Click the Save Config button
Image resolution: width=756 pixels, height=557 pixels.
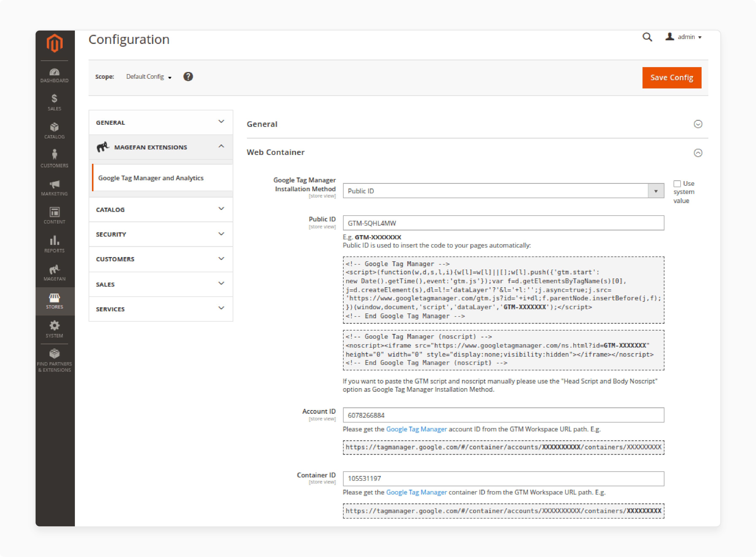click(x=671, y=77)
